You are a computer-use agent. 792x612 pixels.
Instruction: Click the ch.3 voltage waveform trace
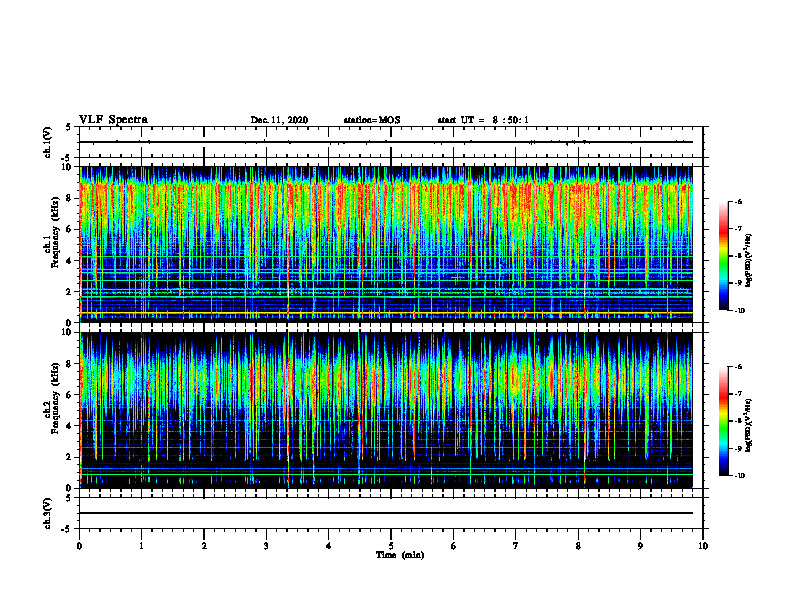(x=386, y=513)
